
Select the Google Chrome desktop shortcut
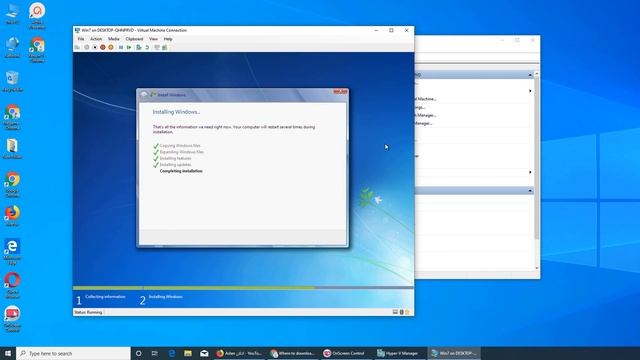pyautogui.click(x=12, y=184)
